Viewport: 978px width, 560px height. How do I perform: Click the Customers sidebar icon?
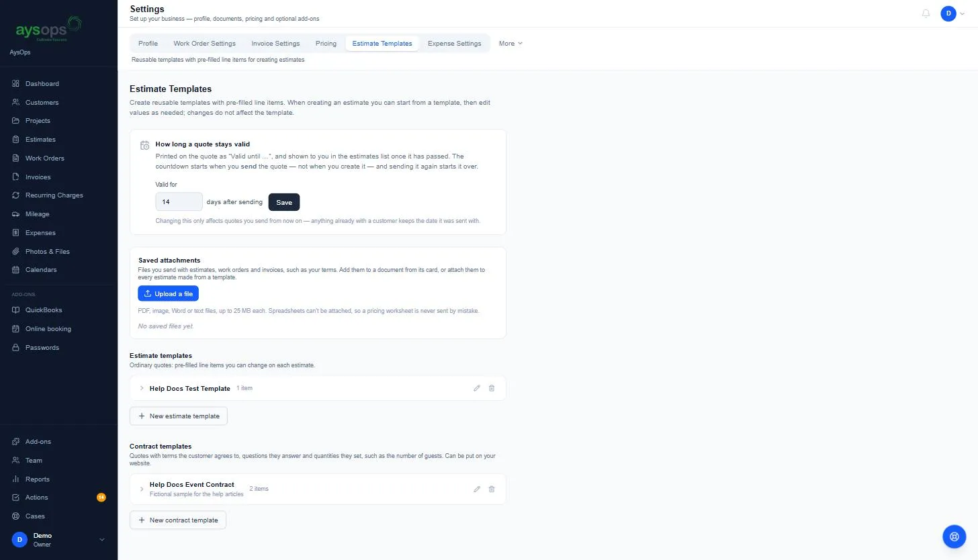coord(16,102)
